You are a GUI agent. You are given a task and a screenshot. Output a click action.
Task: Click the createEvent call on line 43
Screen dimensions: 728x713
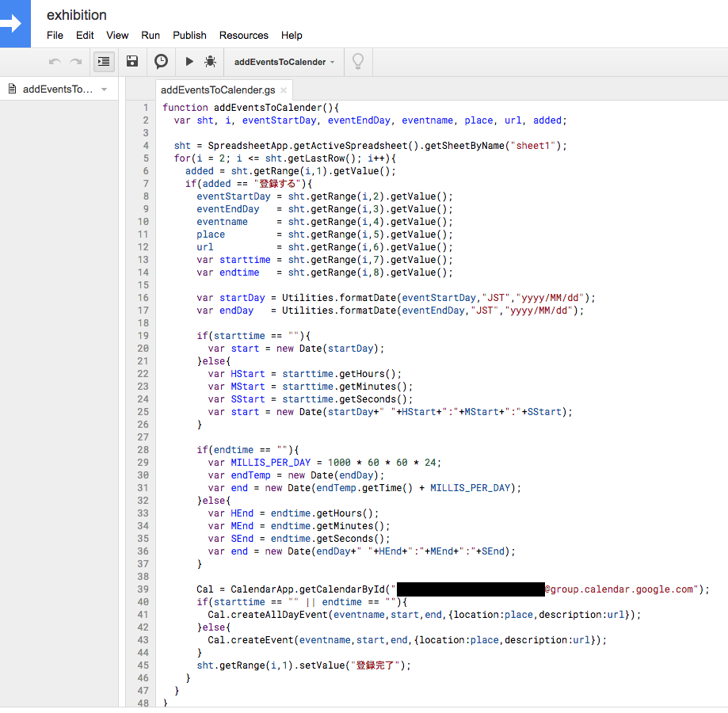[262, 640]
